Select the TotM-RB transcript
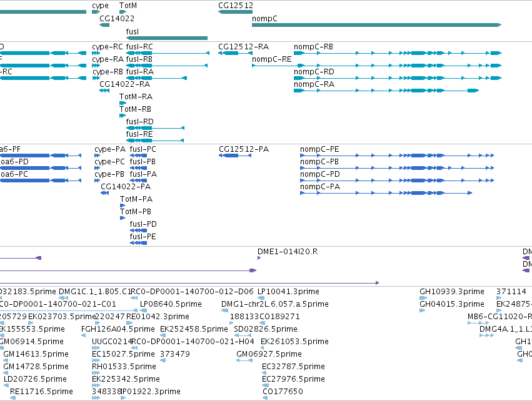532x401 pixels. coord(123,116)
